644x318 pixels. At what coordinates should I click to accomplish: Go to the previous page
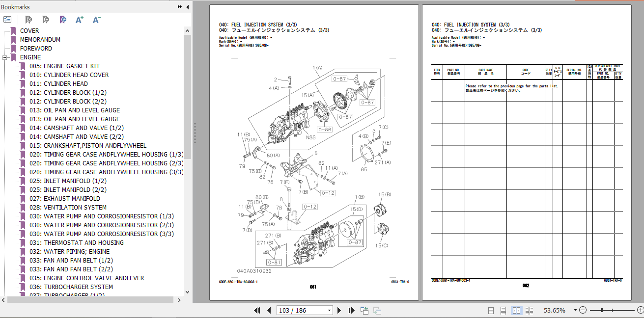(269, 310)
